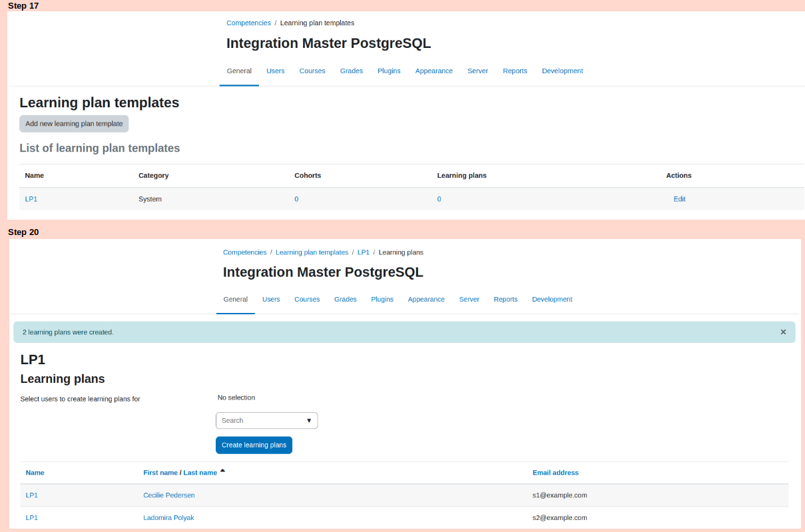This screenshot has width=805, height=532.
Task: Select Reports tab on Learning plan templates page
Action: click(515, 71)
